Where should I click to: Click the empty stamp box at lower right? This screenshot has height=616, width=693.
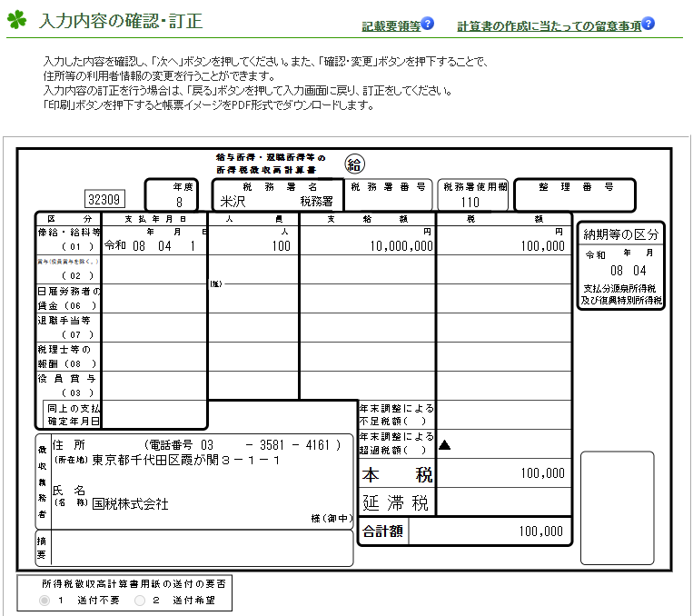click(617, 508)
